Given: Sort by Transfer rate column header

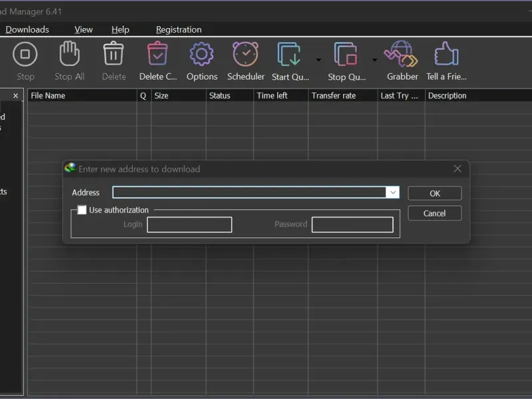Looking at the screenshot, I should (343, 96).
